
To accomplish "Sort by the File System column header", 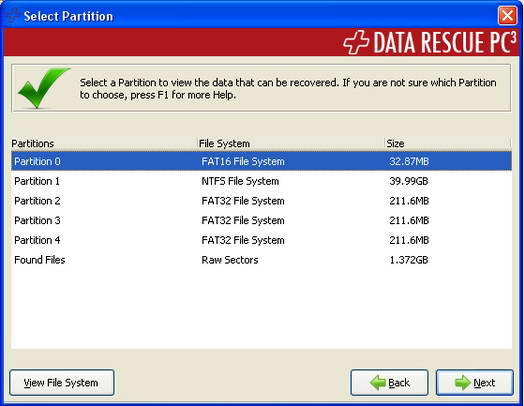I will pyautogui.click(x=291, y=143).
